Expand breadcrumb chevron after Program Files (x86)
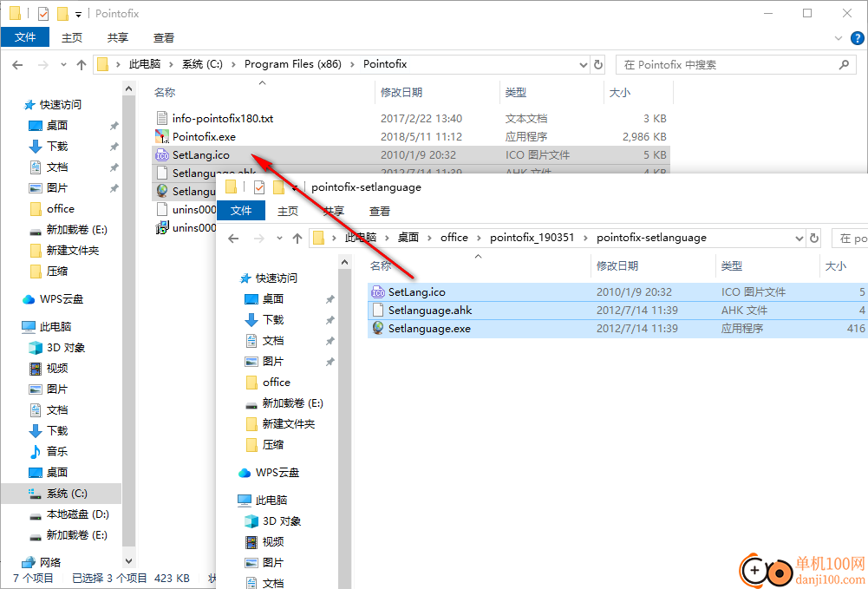The height and width of the screenshot is (589, 868). (x=352, y=65)
